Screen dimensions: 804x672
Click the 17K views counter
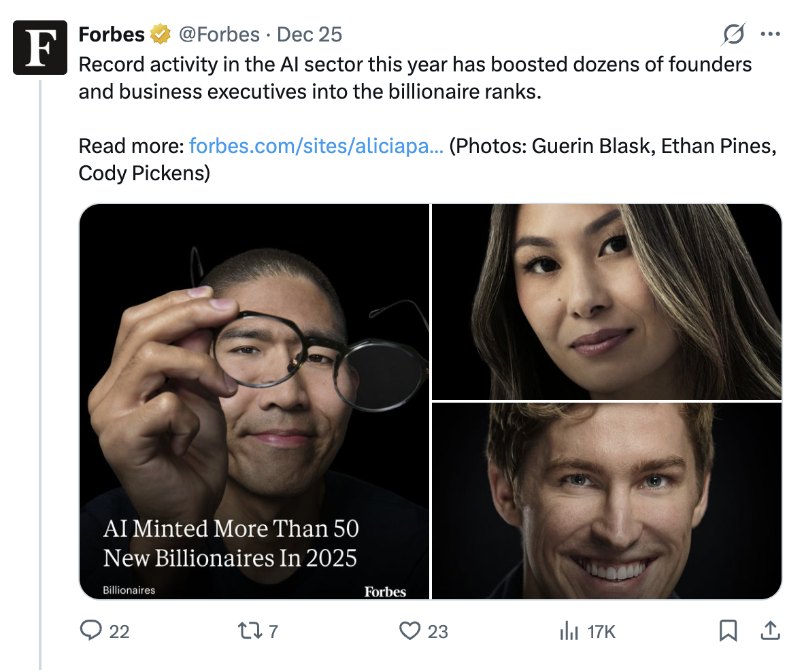[x=601, y=631]
